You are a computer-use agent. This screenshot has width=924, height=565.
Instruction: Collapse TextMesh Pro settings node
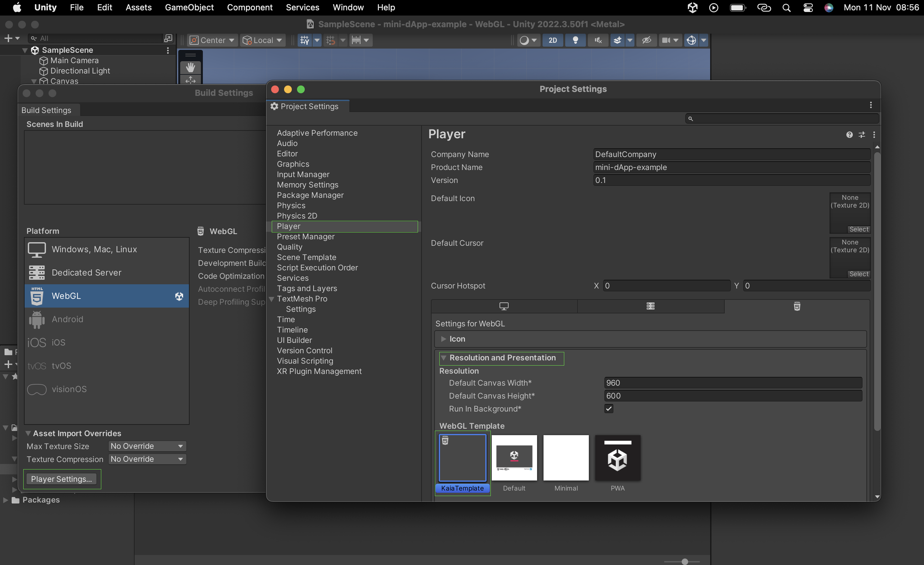click(x=272, y=299)
